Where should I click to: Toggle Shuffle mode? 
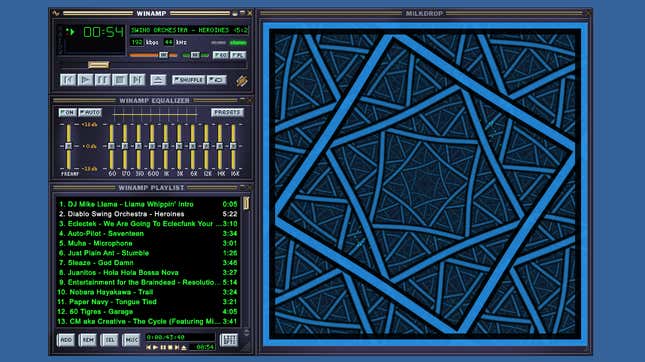tap(188, 79)
